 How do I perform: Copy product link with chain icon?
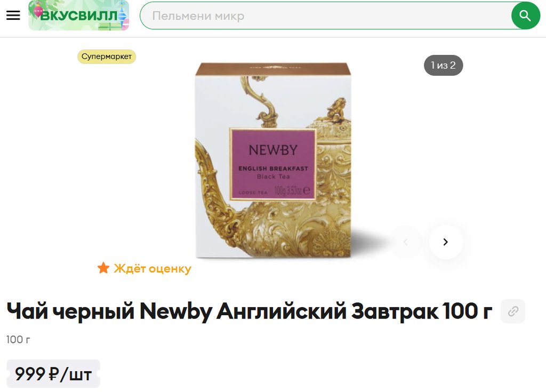pyautogui.click(x=513, y=311)
